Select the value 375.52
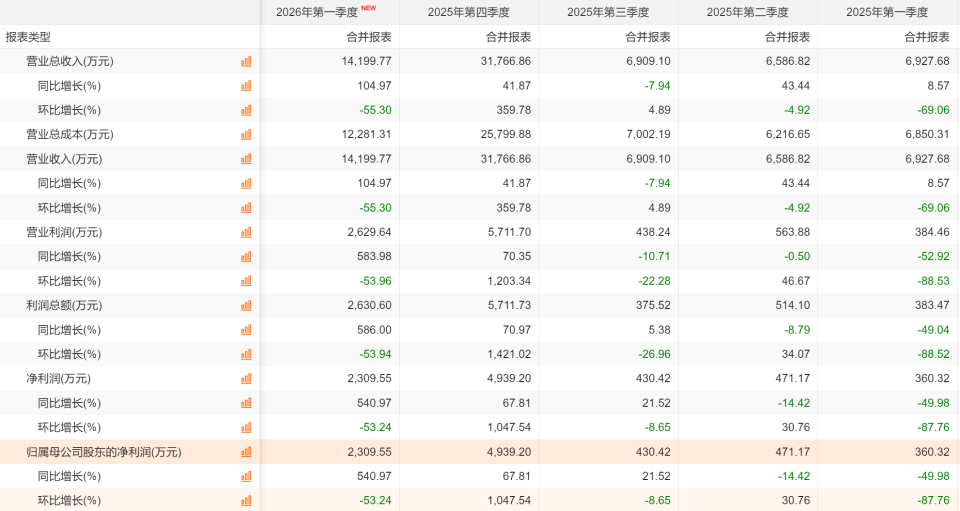The height and width of the screenshot is (511, 960). [653, 305]
